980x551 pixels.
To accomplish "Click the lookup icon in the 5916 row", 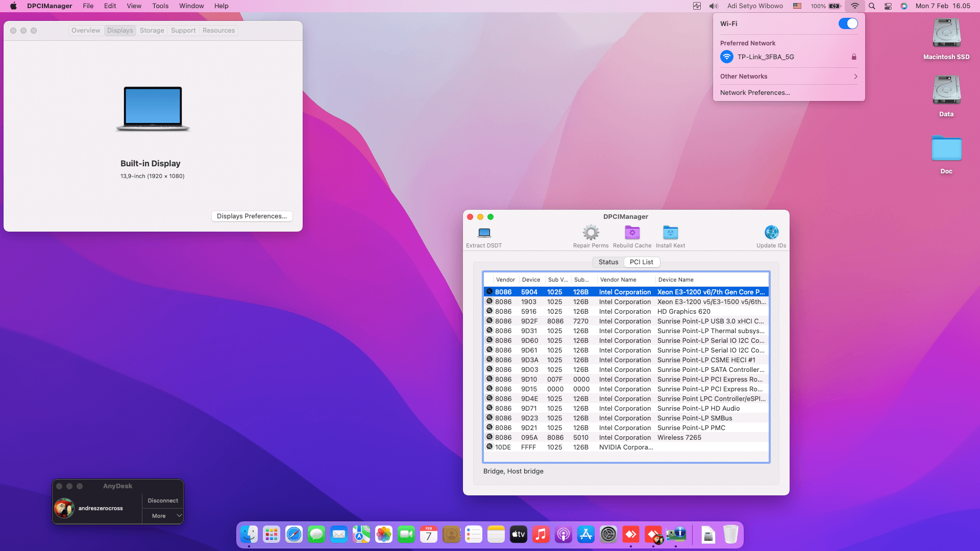I will click(489, 311).
